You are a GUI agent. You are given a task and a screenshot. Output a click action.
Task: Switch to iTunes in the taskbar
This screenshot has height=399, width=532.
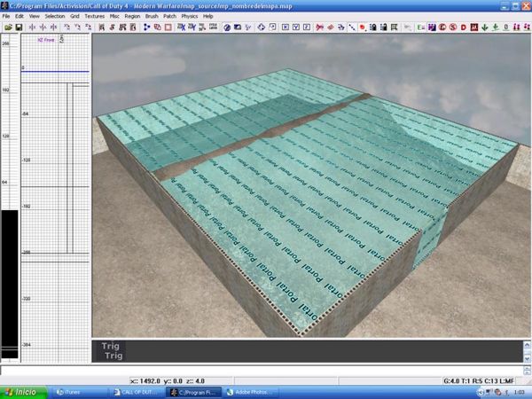click(x=79, y=392)
